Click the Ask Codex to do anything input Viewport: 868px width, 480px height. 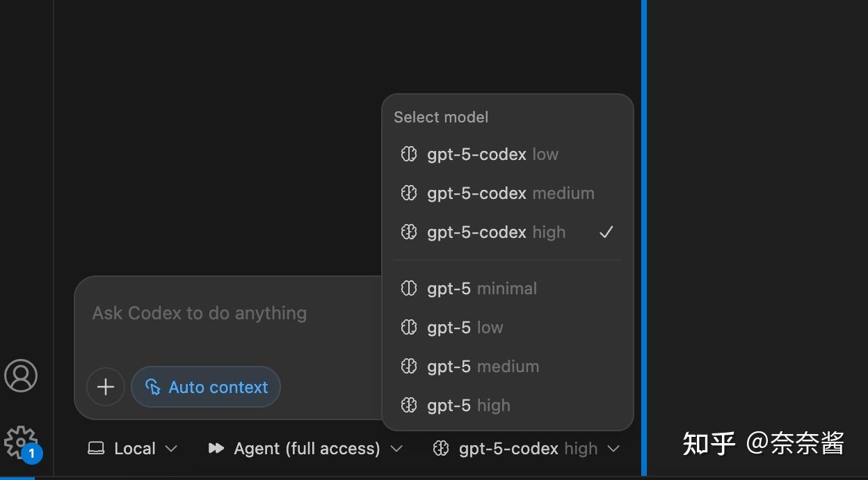pos(230,314)
